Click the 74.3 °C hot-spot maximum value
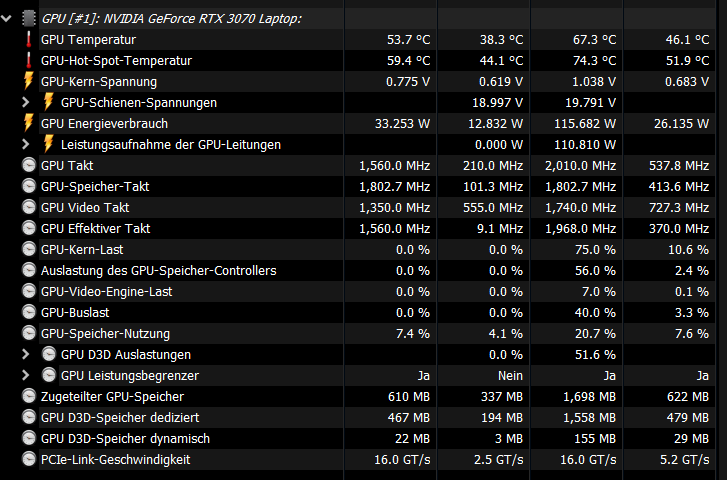The width and height of the screenshot is (727, 480). pyautogui.click(x=594, y=61)
